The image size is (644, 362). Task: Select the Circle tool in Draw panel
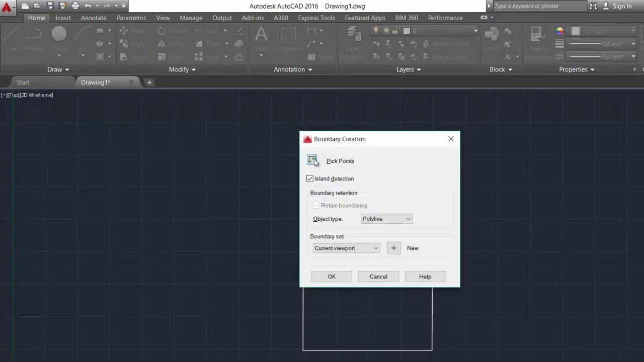point(59,39)
